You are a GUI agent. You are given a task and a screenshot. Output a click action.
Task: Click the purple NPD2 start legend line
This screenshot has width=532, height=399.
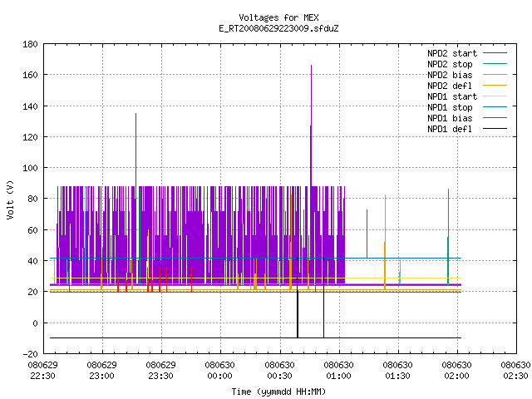coord(495,53)
